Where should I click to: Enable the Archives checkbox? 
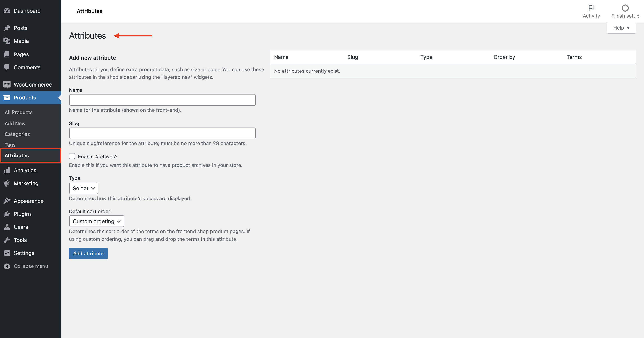click(72, 156)
